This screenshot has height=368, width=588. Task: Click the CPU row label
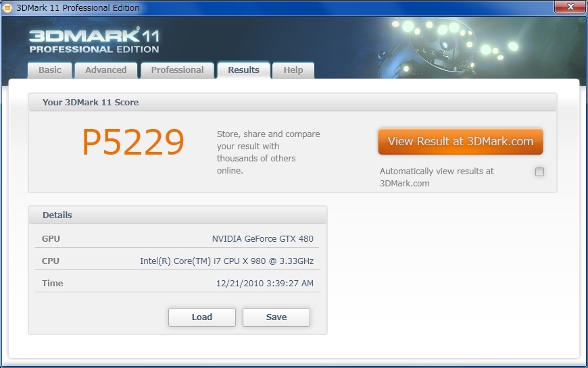pos(51,261)
